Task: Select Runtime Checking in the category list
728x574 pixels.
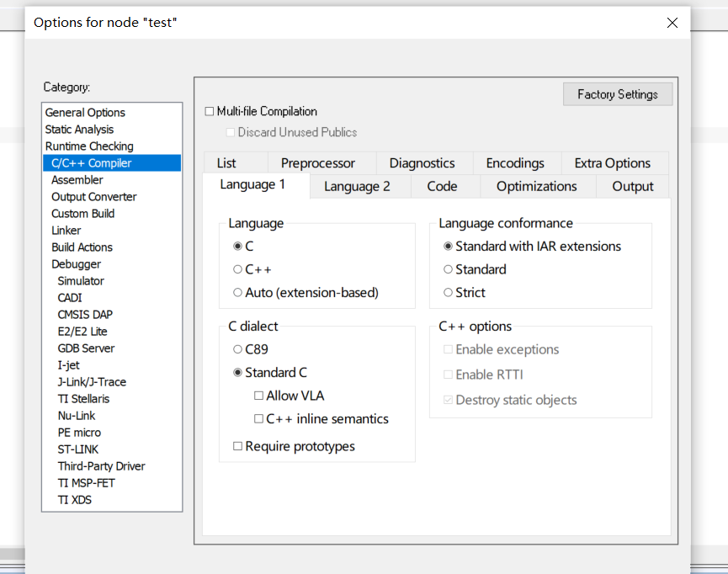Action: 112,146
